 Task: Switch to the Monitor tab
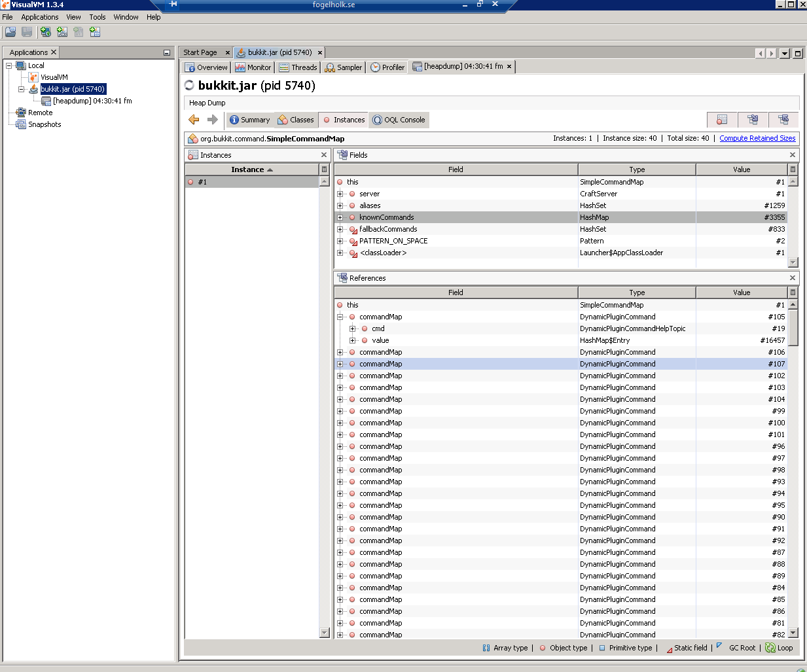(x=253, y=67)
